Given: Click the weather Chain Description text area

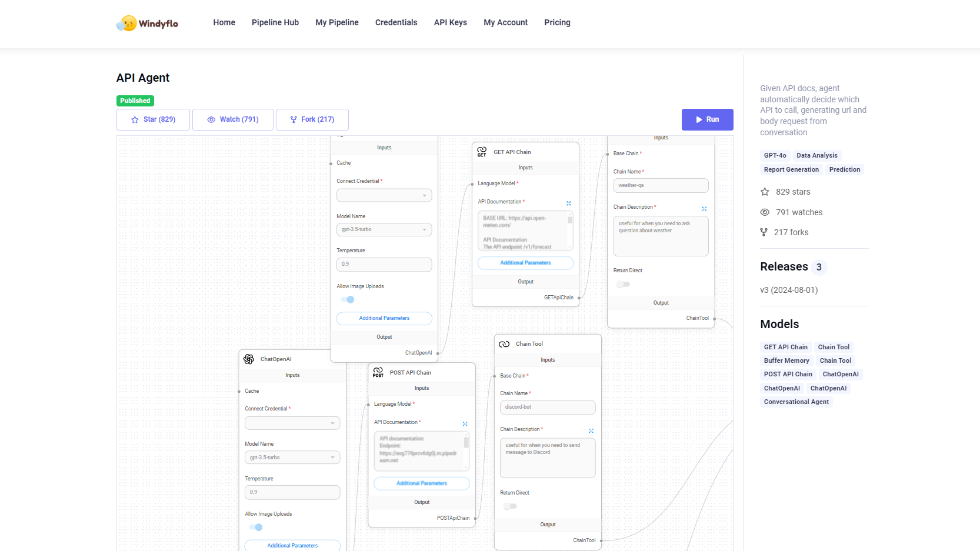Looking at the screenshot, I should coord(661,236).
